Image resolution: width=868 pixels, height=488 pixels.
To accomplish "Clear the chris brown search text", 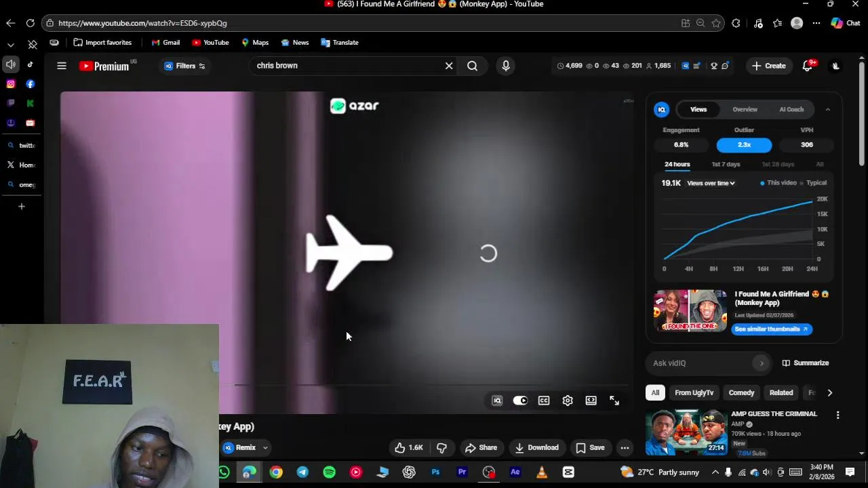I will click(x=449, y=66).
